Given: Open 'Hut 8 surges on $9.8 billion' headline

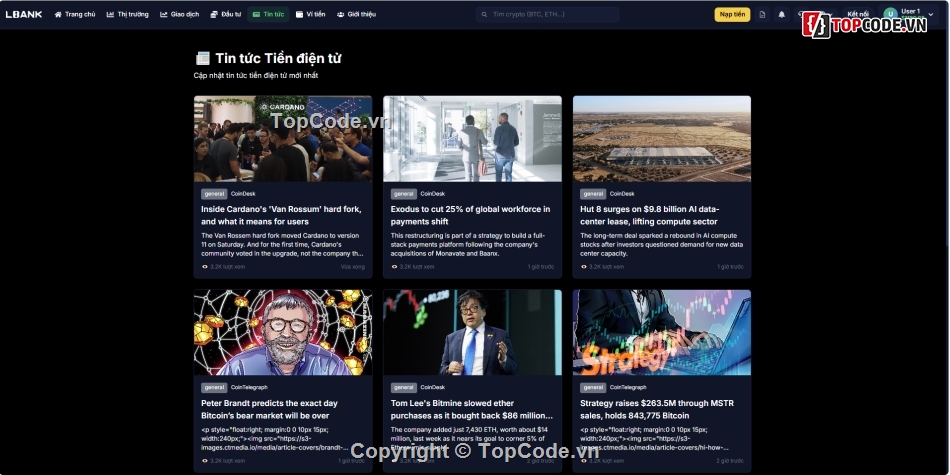Looking at the screenshot, I should point(649,215).
